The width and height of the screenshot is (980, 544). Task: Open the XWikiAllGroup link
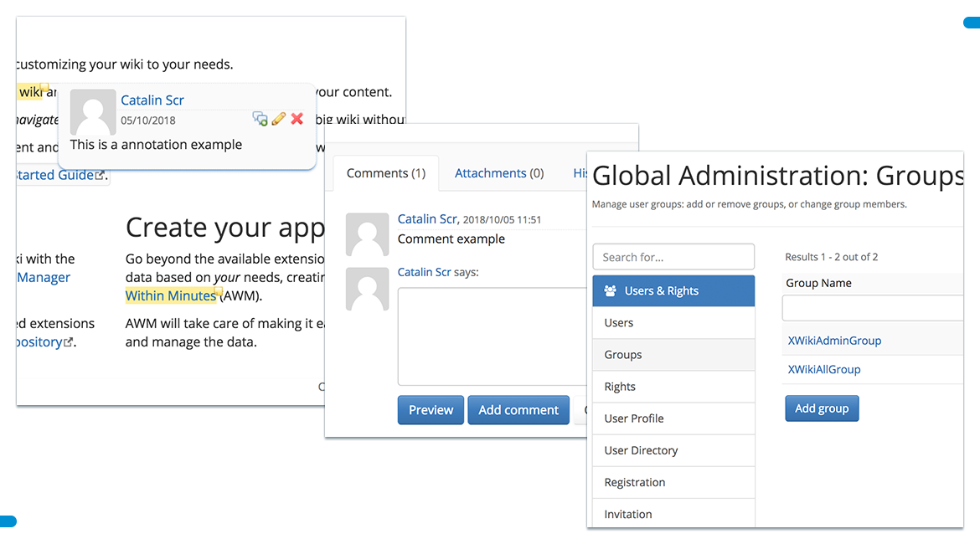[x=823, y=369]
